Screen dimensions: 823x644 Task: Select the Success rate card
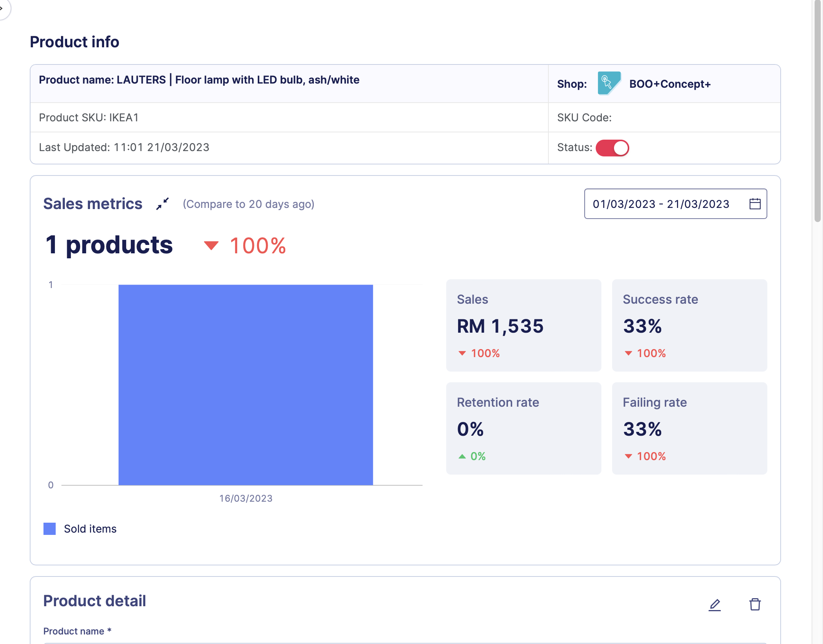coord(689,325)
